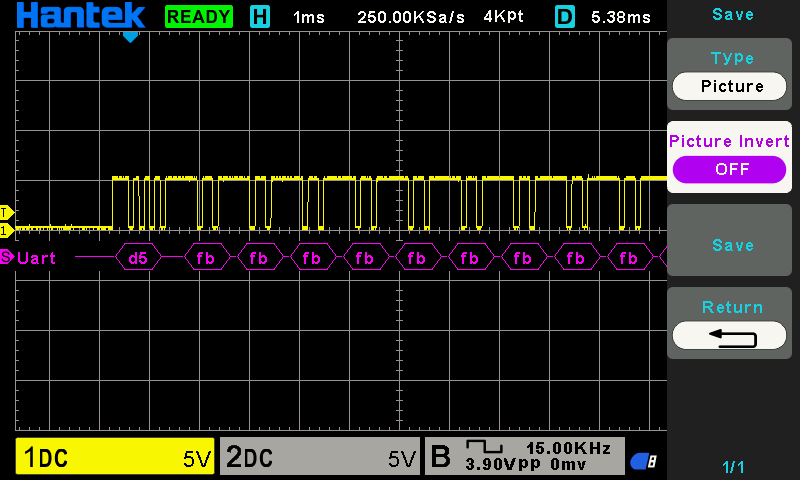This screenshot has height=480, width=800.
Task: Click the 1/1 menu page indicator
Action: pyautogui.click(x=733, y=467)
